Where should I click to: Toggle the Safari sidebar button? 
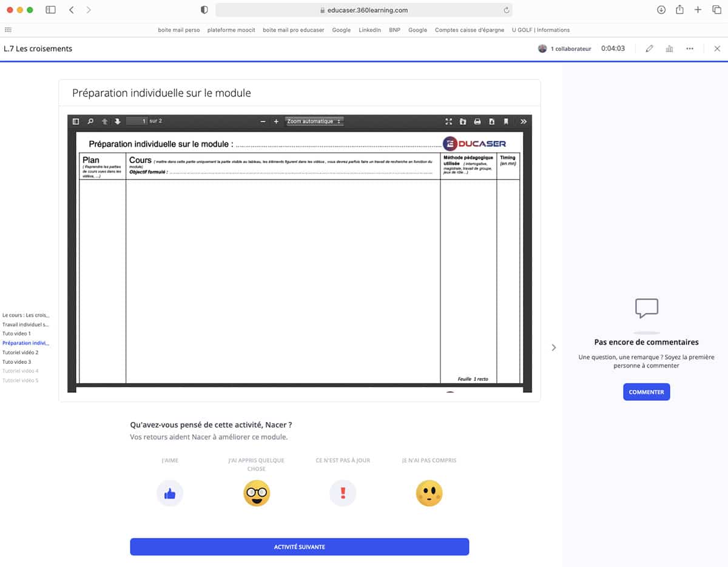50,10
